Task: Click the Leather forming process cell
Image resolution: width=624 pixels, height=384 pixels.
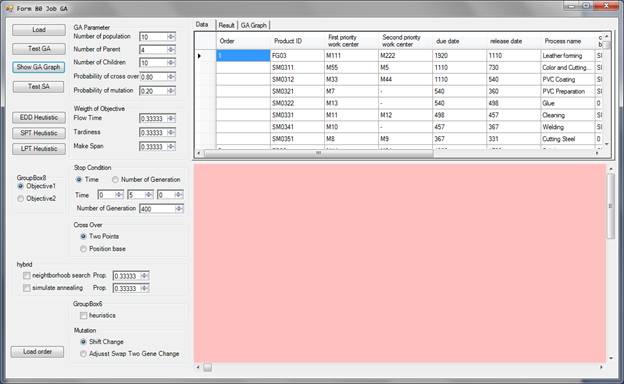Action: (568, 56)
